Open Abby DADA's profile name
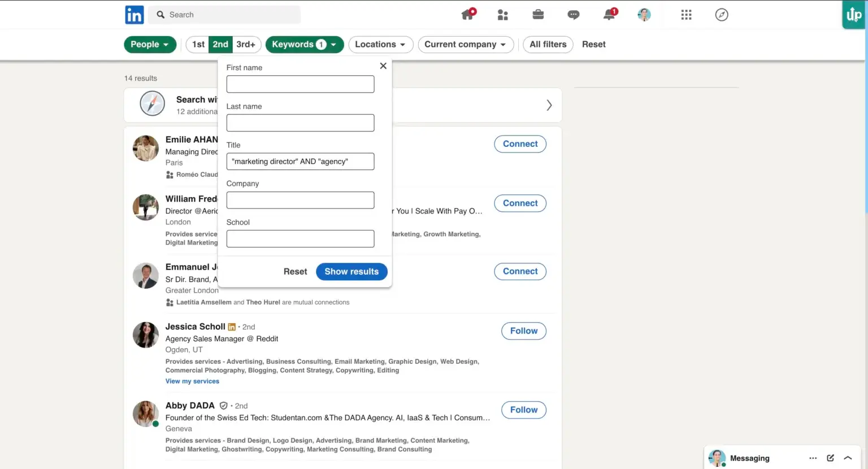868x469 pixels. [190, 406]
